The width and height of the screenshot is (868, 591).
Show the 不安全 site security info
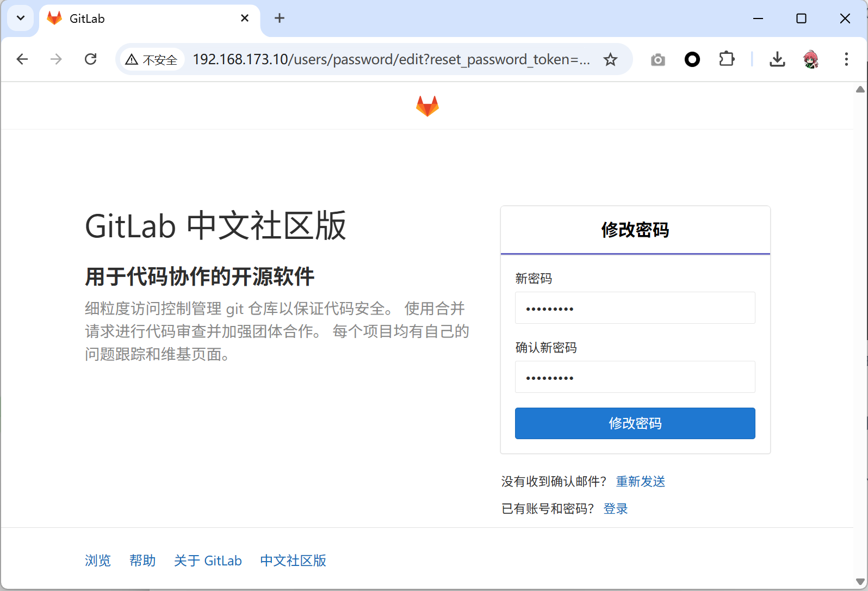(x=152, y=59)
